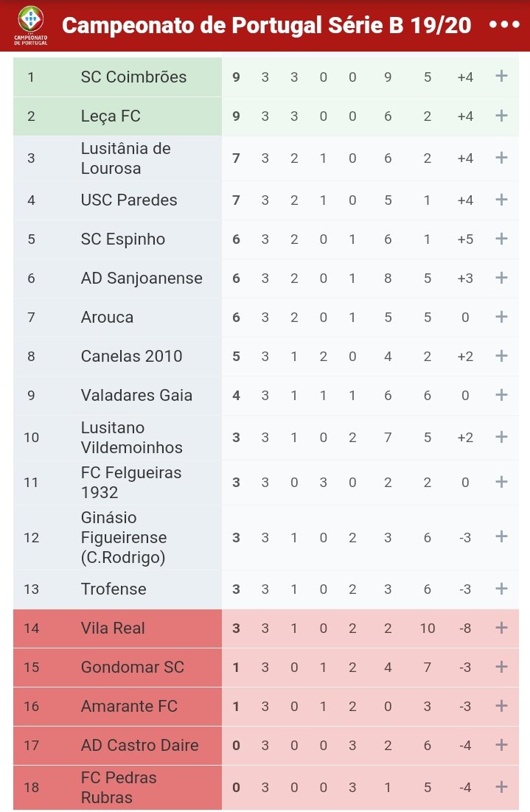Click plus icon for FC Pedras Rubras
Image resolution: width=530 pixels, height=812 pixels.
tap(501, 787)
